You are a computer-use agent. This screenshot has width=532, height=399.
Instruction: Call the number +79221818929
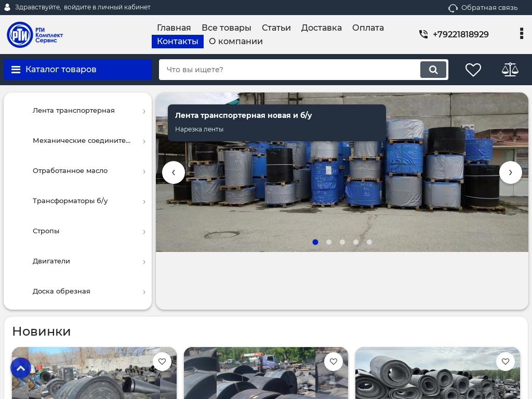pyautogui.click(x=460, y=34)
